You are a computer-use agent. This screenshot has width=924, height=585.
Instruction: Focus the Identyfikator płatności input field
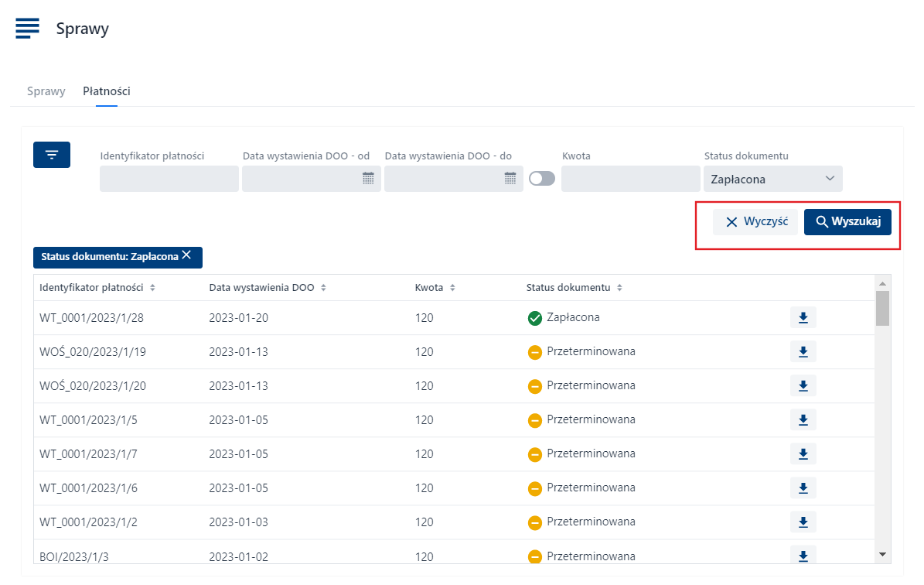tap(169, 179)
